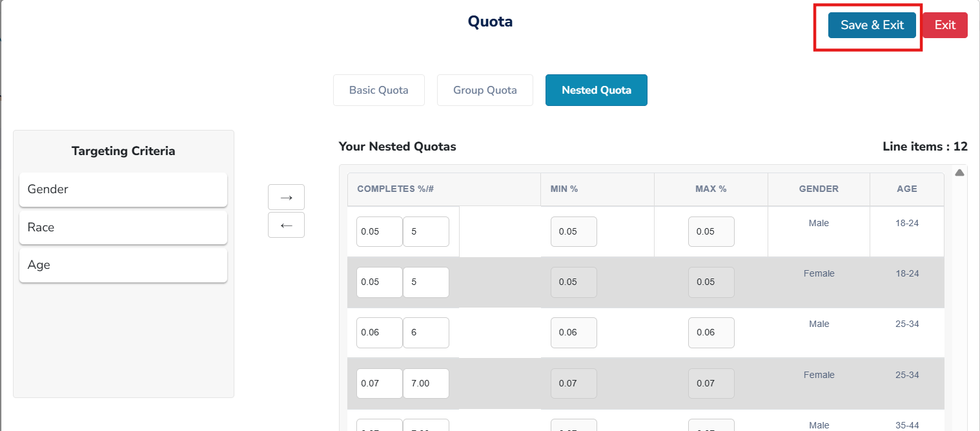Screen dimensions: 980x431
Task: Click Max % field for Female 18-24
Action: pyautogui.click(x=711, y=282)
